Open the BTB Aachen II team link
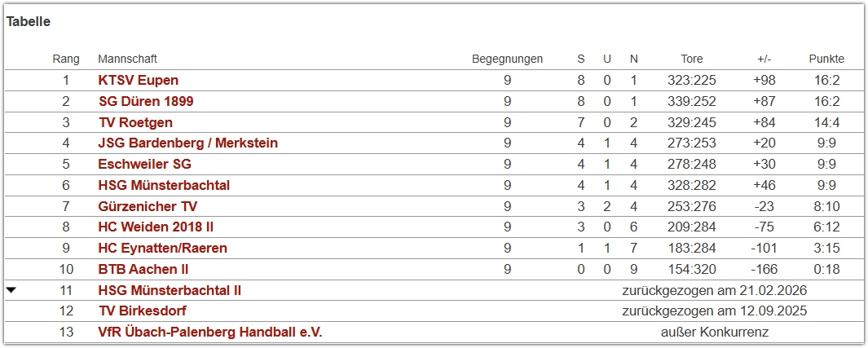The width and height of the screenshot is (868, 348). click(143, 269)
